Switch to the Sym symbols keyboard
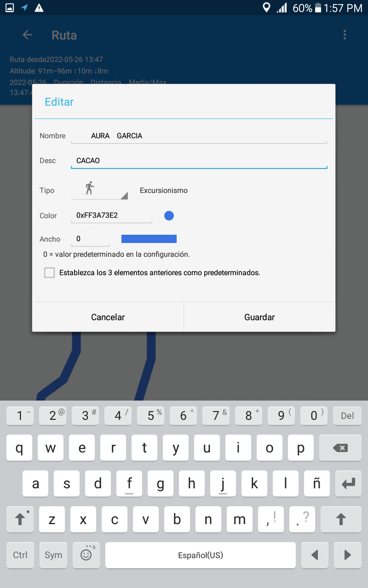Image resolution: width=368 pixels, height=588 pixels. click(x=53, y=555)
